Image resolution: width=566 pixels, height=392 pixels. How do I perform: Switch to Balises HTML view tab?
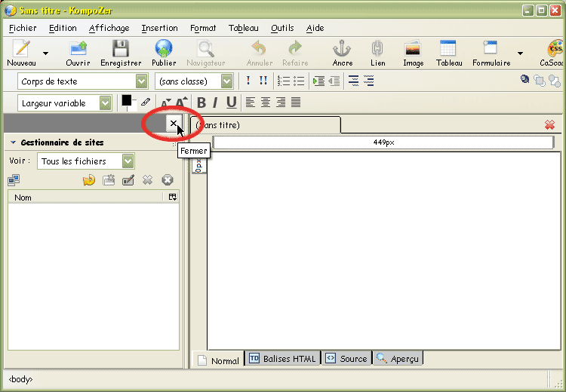pos(282,359)
